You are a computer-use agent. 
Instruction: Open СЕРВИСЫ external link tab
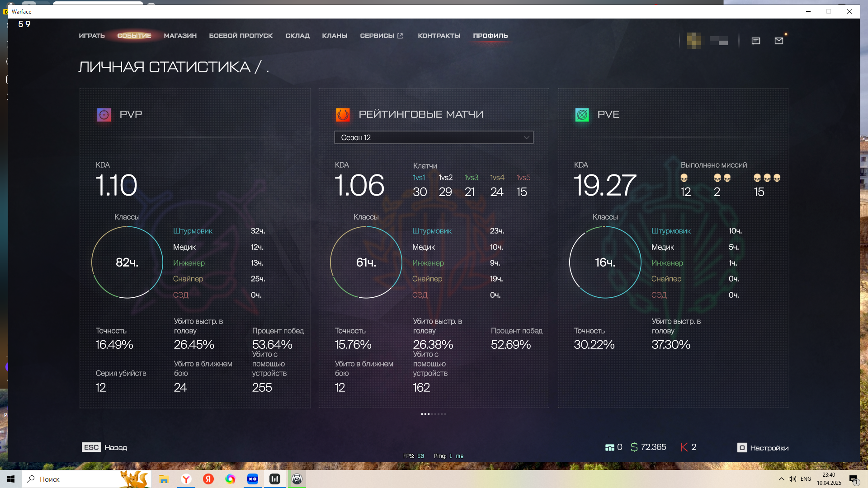(382, 36)
